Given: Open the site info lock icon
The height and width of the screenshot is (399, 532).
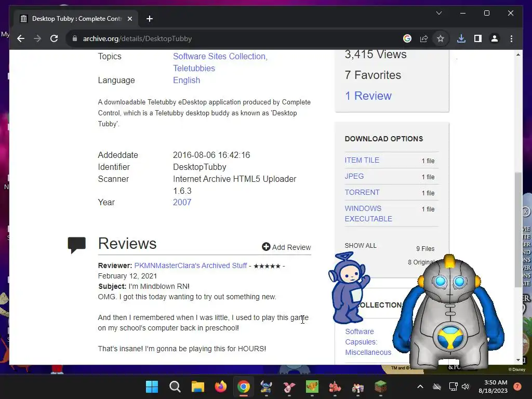Looking at the screenshot, I should [x=75, y=38].
